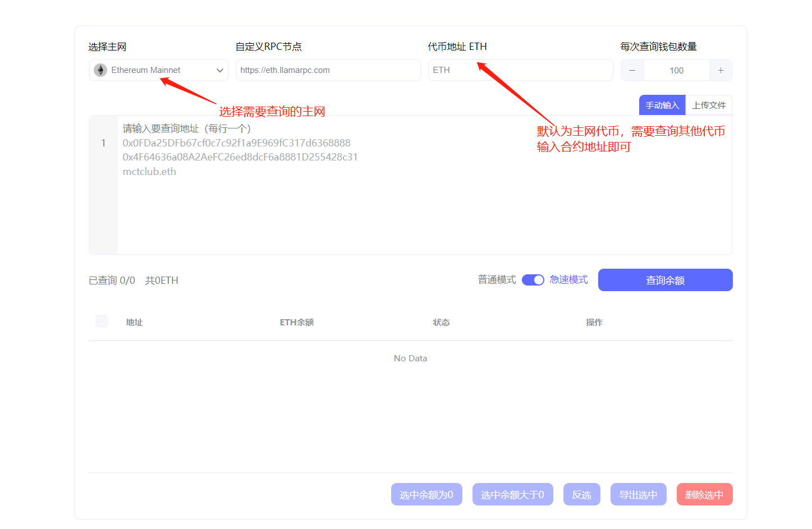Select the header checkbox in the results table
Image resolution: width=812 pixels, height=529 pixels.
[x=101, y=321]
